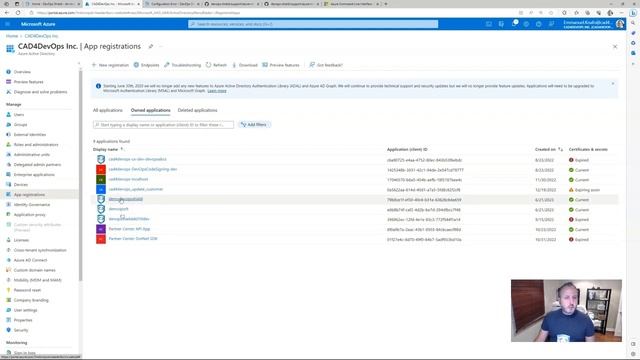
Task: Open cad4devops_update_customer app registration
Action: [x=136, y=189]
